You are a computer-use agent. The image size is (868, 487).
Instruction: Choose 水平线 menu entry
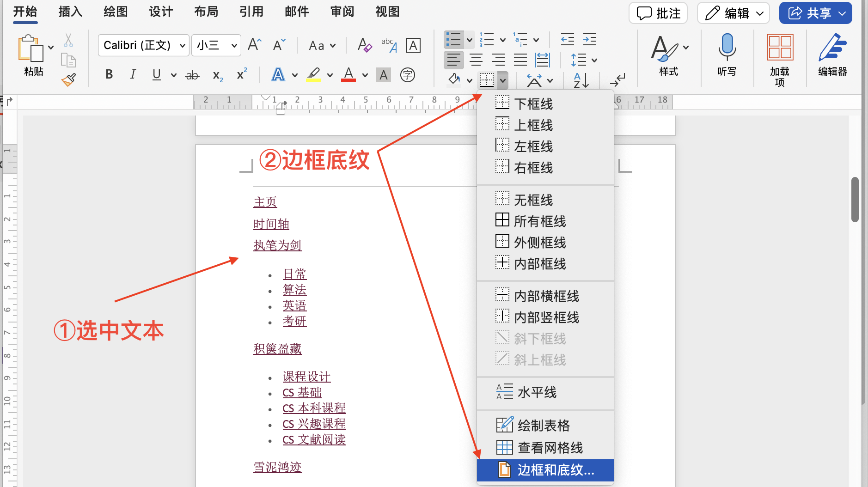[545, 392]
